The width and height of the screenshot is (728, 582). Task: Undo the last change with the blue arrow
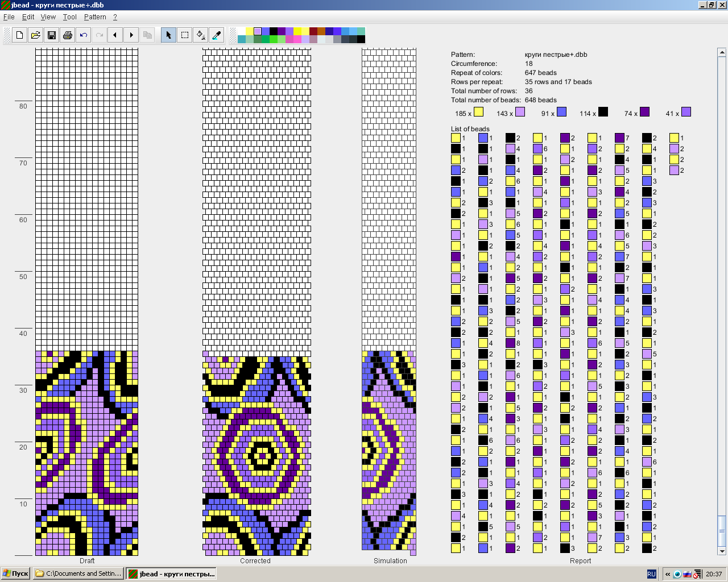point(84,35)
